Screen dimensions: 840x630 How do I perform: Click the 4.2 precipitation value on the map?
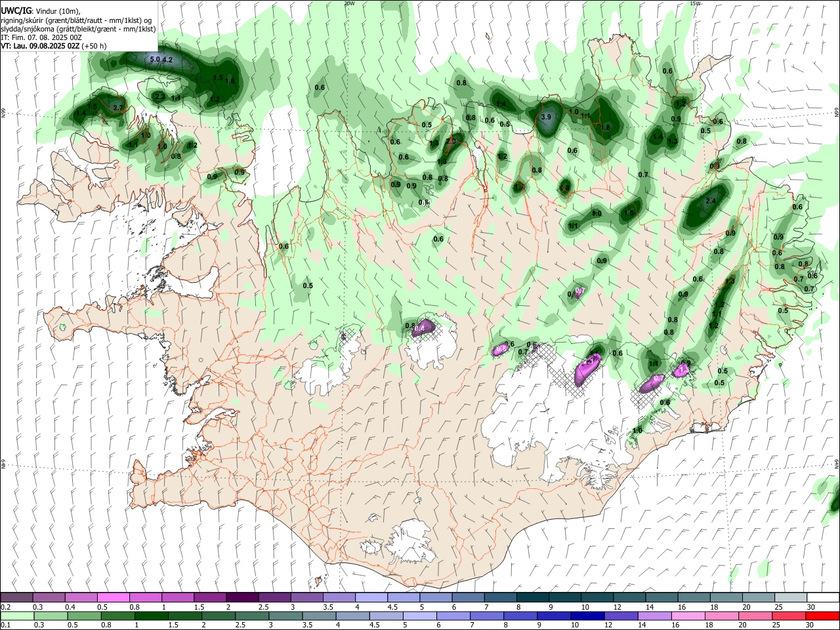(167, 60)
